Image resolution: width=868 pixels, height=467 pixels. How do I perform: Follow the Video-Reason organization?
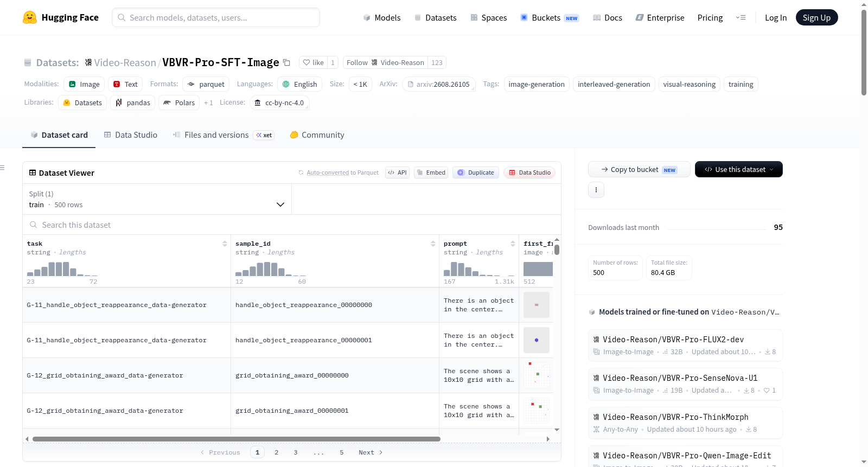click(x=385, y=62)
